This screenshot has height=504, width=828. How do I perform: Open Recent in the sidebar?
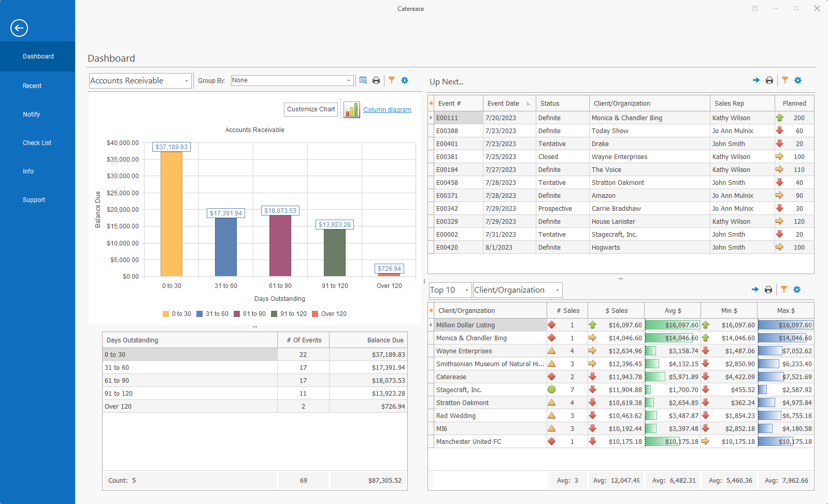32,86
